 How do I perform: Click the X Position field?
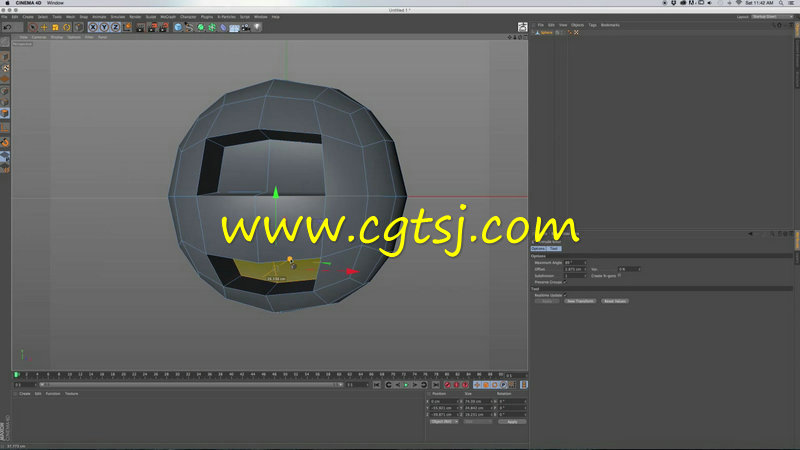tap(443, 402)
